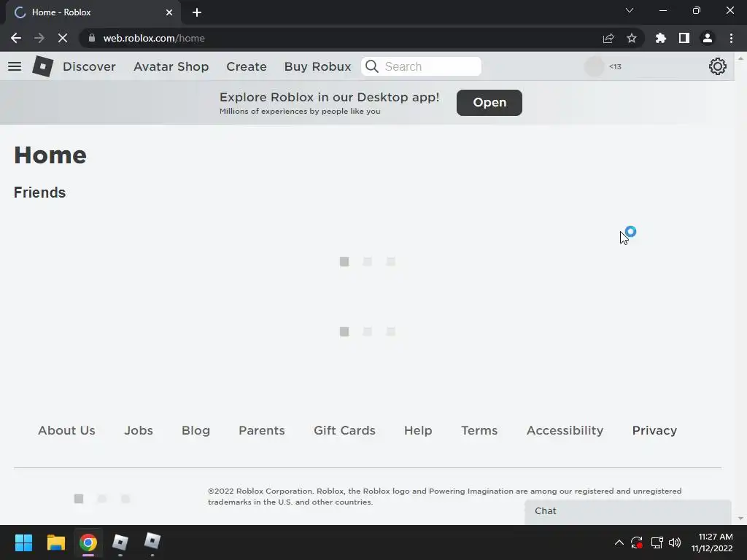Click scrollbar down arrow
Image resolution: width=747 pixels, height=560 pixels.
click(x=740, y=518)
